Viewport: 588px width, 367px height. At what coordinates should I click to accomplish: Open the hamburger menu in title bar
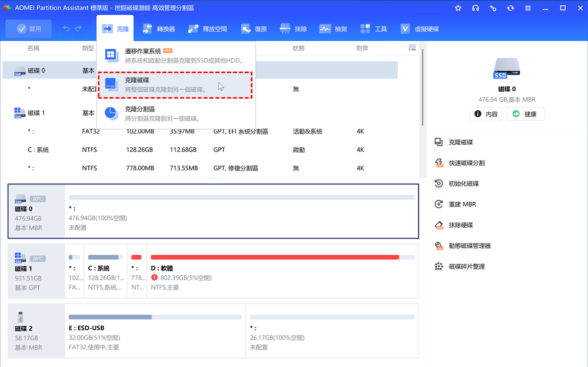pos(528,8)
